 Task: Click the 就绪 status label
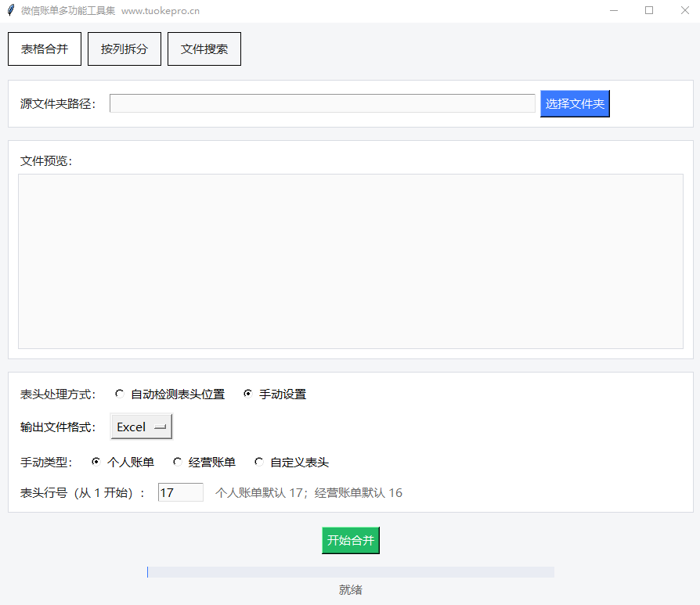(350, 590)
